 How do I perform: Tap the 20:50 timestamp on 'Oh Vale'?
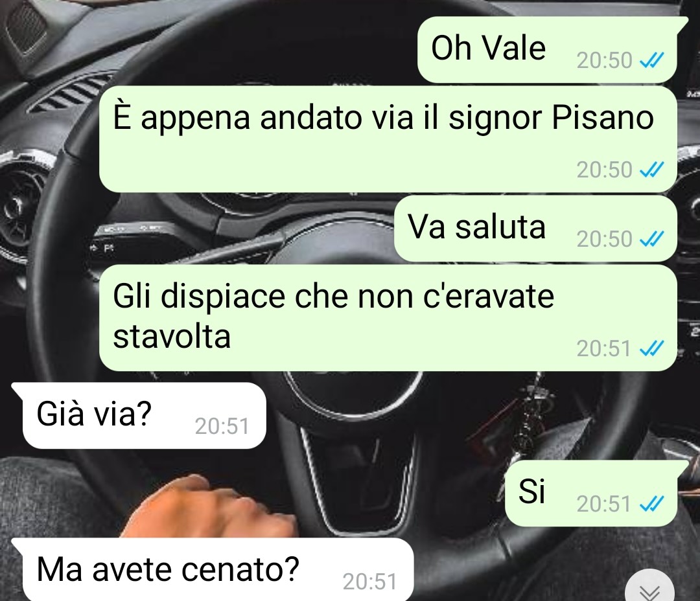click(x=605, y=60)
